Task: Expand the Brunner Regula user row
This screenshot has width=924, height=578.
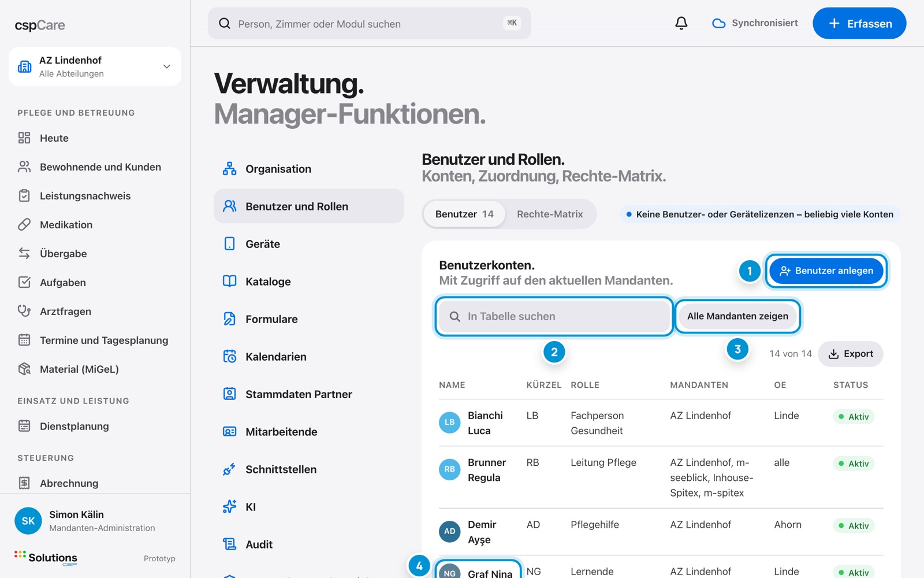Action: 661,477
